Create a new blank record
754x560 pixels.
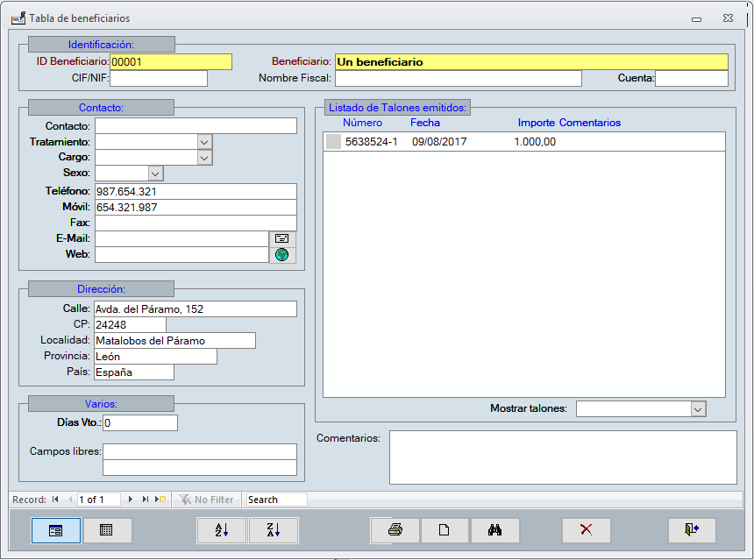tap(445, 530)
